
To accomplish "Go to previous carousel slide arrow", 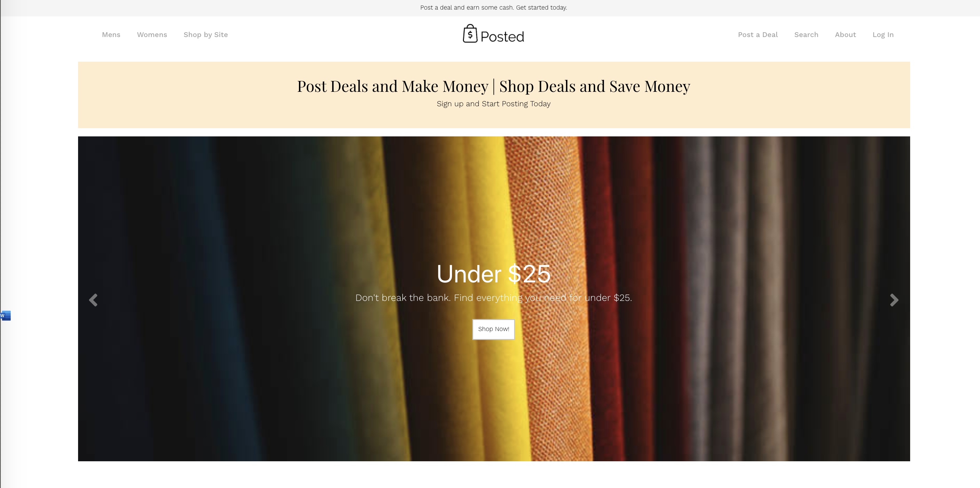I will tap(93, 300).
